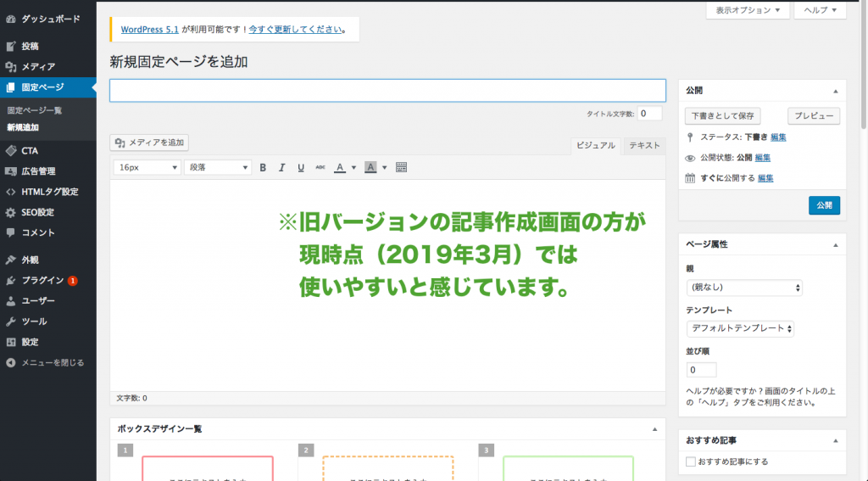Check the おすすめ記事にする checkbox

(x=691, y=461)
